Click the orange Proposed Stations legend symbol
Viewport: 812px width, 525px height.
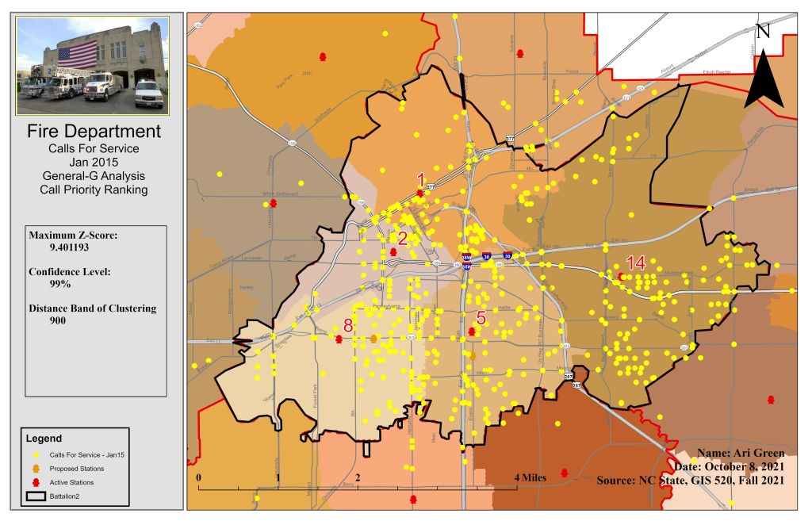click(36, 469)
